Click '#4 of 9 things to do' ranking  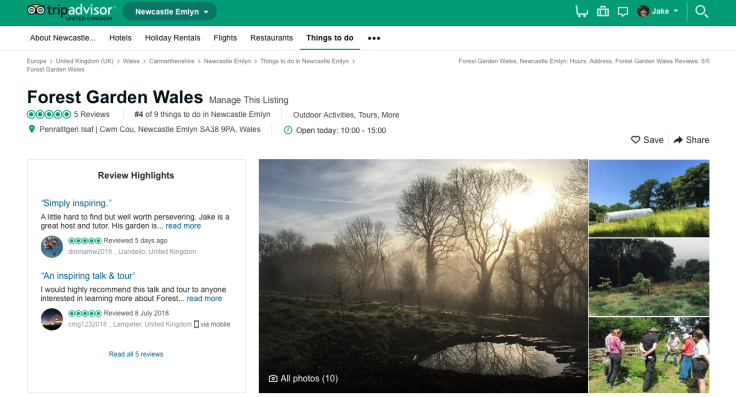(x=202, y=114)
